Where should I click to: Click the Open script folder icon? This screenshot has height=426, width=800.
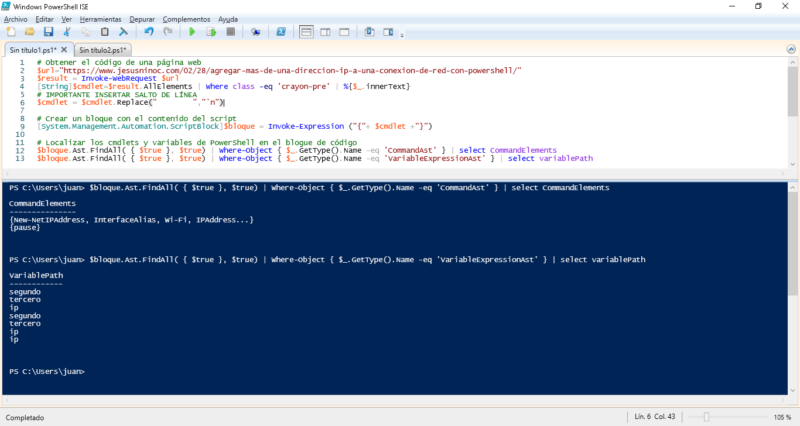click(28, 32)
